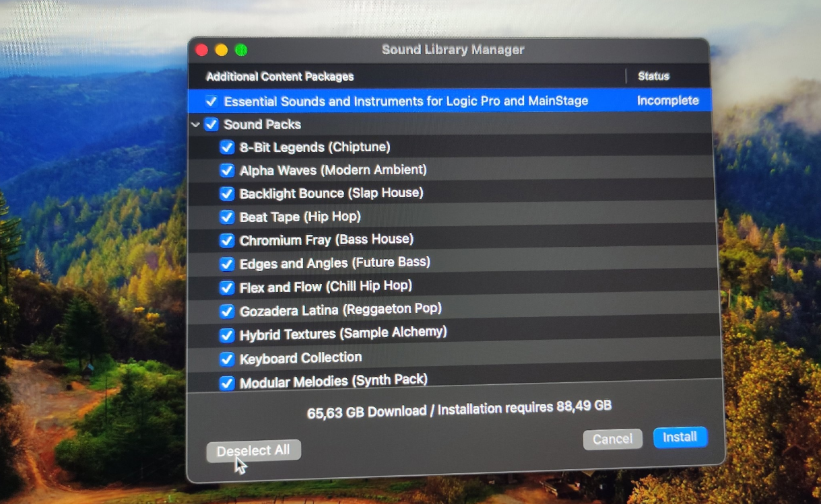821x504 pixels.
Task: Uncheck Edges and Angles (Future Bass) checkbox
Action: pos(227,264)
